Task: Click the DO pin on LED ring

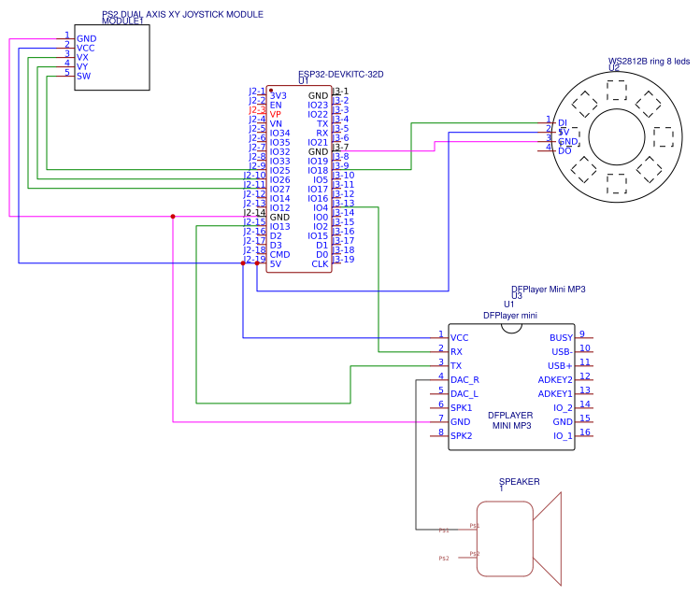Action: click(564, 151)
